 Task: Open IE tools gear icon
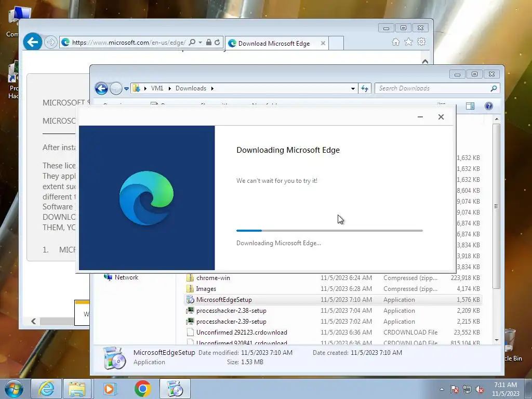click(x=421, y=42)
